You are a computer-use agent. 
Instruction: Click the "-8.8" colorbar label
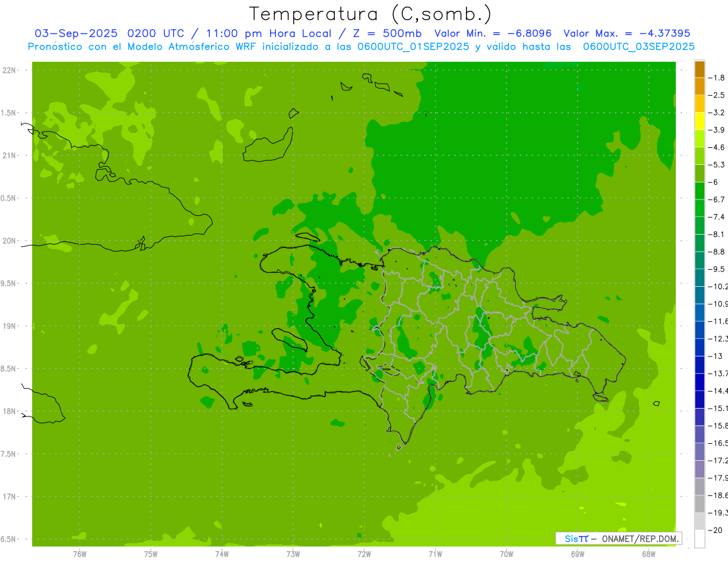pos(717,252)
